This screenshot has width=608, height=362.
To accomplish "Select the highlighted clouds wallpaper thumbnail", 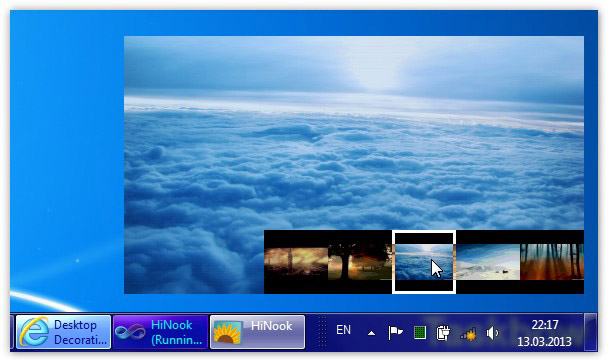I will point(424,262).
